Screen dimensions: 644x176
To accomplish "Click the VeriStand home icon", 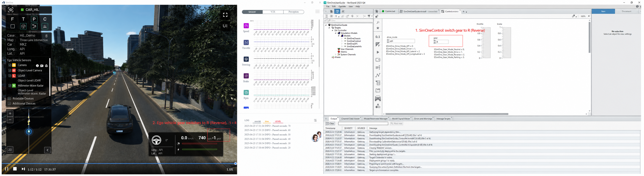I will [x=377, y=11].
